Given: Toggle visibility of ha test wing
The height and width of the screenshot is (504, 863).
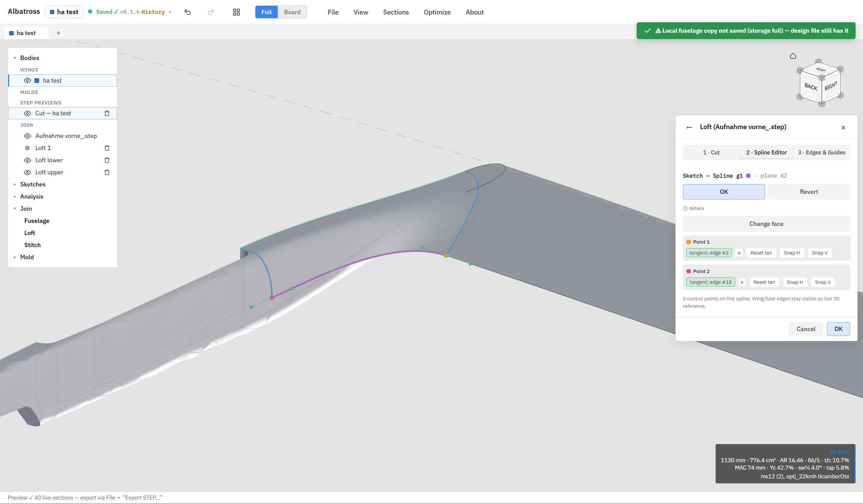Looking at the screenshot, I should (x=27, y=81).
